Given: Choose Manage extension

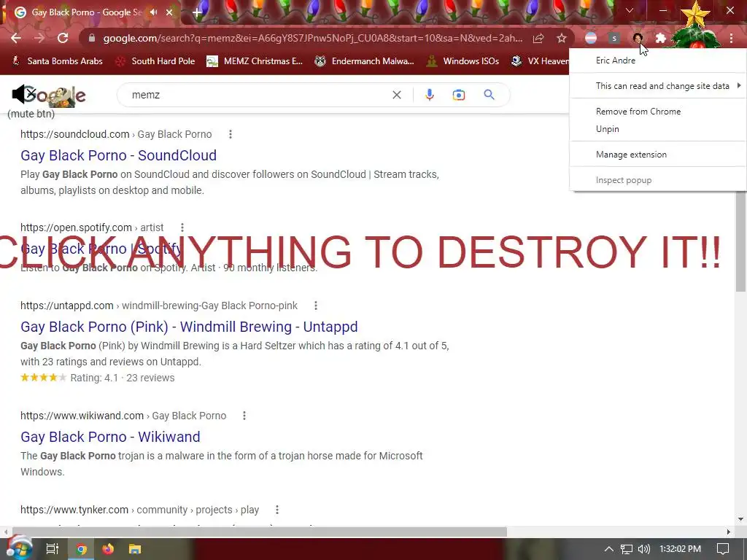Looking at the screenshot, I should 658,155.
